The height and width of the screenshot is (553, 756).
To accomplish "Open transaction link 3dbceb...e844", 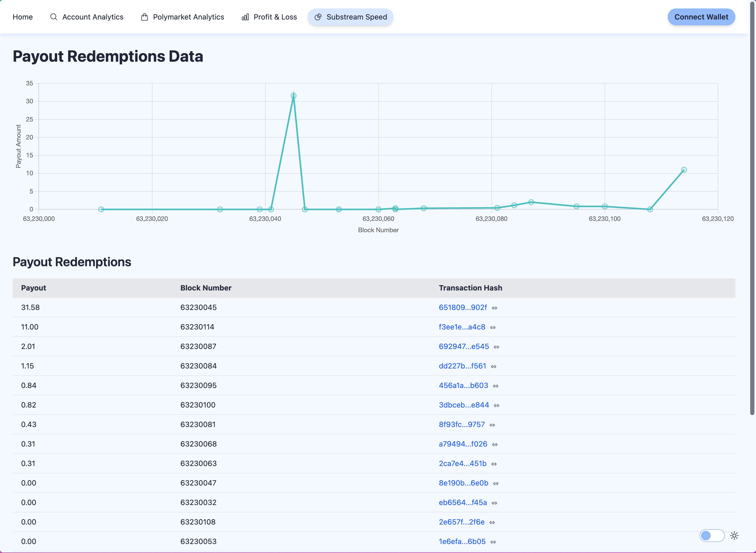I will [464, 405].
